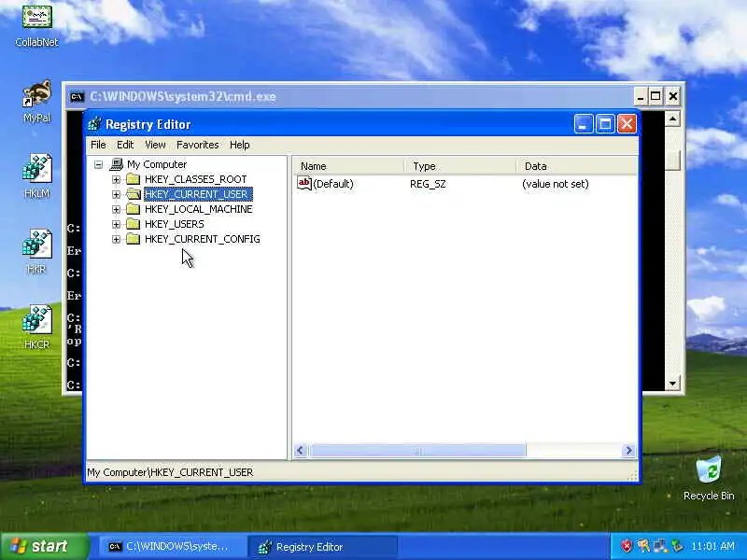The width and height of the screenshot is (747, 560).
Task: Click cmd window scroll up arrow
Action: [672, 119]
